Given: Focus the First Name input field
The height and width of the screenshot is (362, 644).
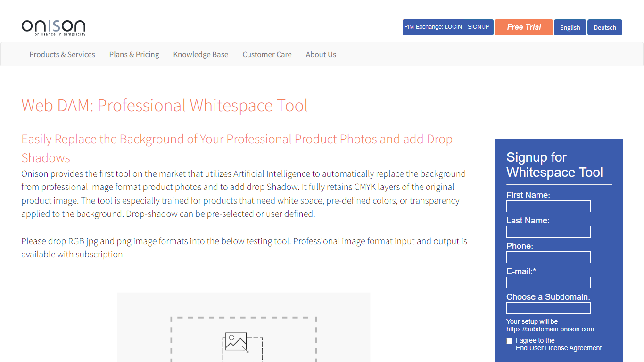Looking at the screenshot, I should [548, 206].
